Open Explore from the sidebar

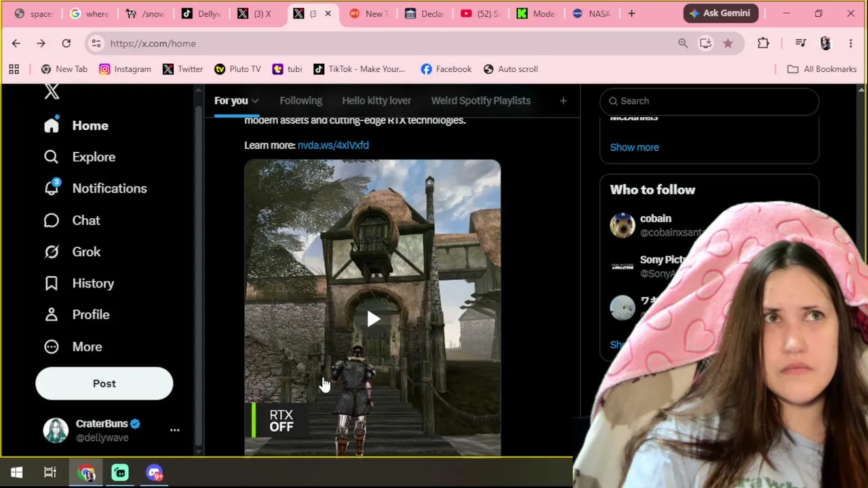[x=79, y=157]
